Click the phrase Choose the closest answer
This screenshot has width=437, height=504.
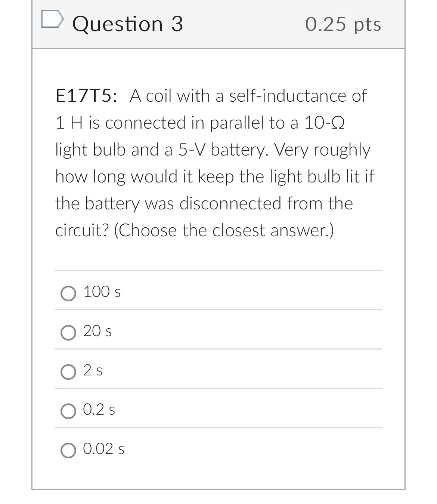pos(224,230)
